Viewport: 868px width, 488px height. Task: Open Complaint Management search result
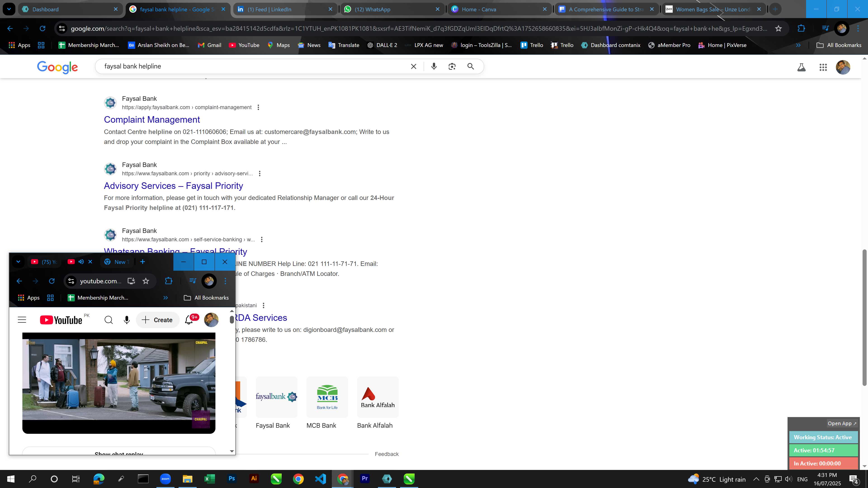tap(152, 120)
